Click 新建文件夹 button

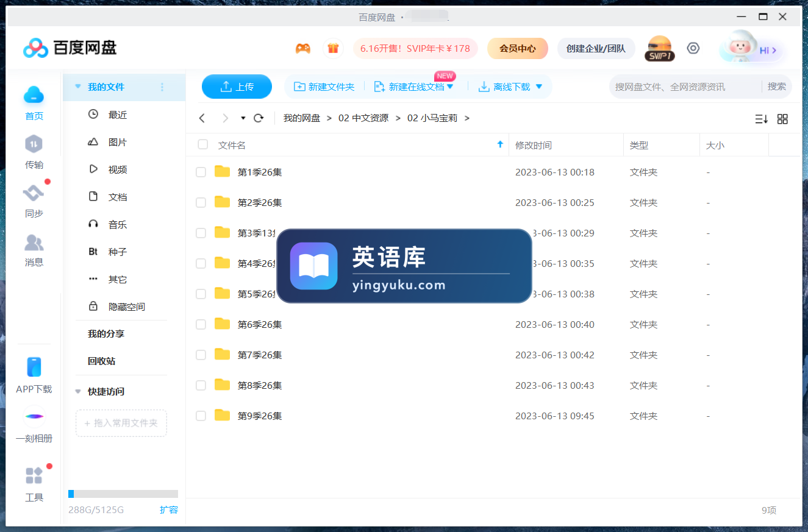click(x=324, y=87)
